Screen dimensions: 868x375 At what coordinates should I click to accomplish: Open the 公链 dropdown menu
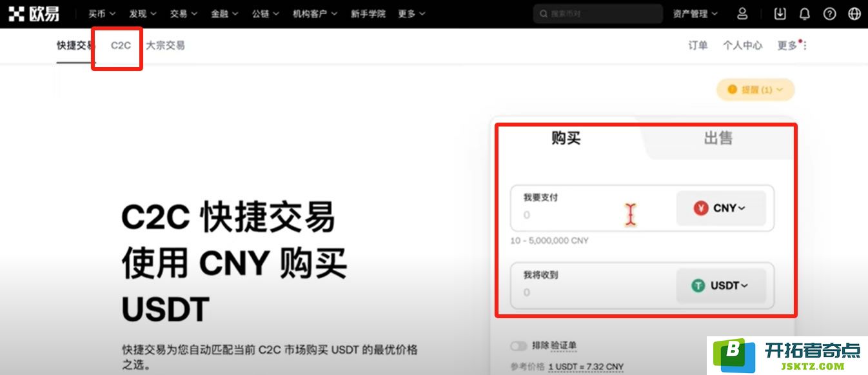click(266, 14)
